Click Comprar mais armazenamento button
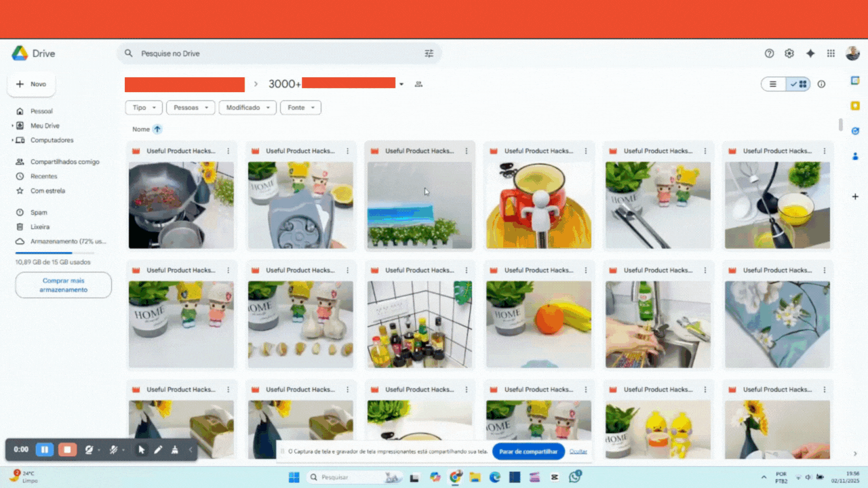The height and width of the screenshot is (488, 868). tap(63, 285)
